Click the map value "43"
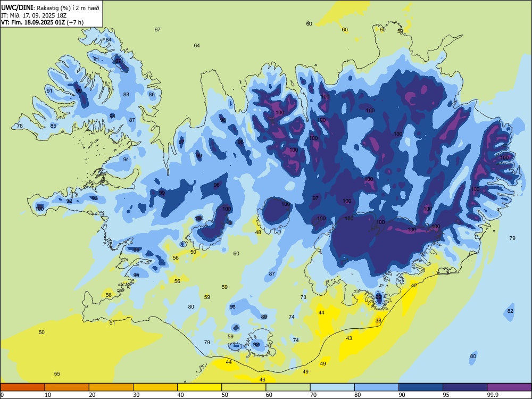 [349, 338]
